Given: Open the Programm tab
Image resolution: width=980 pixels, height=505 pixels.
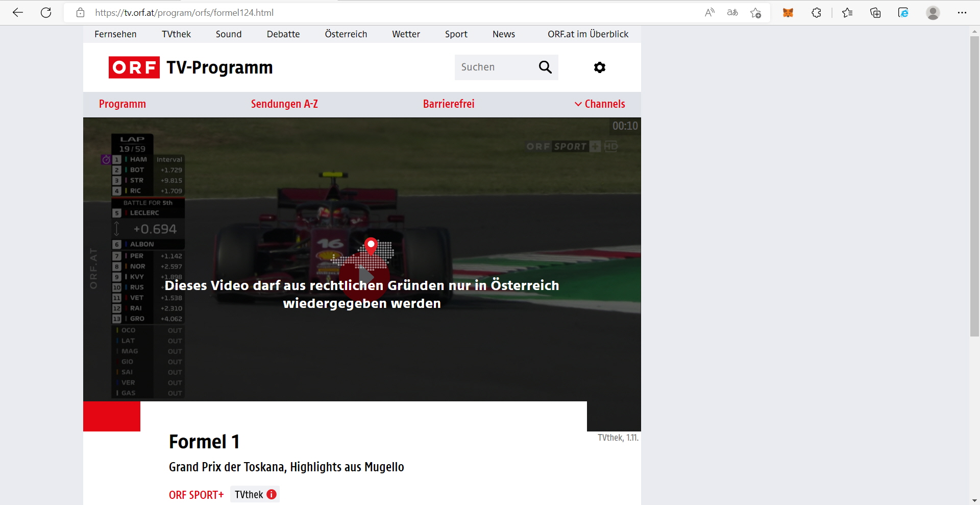Looking at the screenshot, I should click(122, 104).
